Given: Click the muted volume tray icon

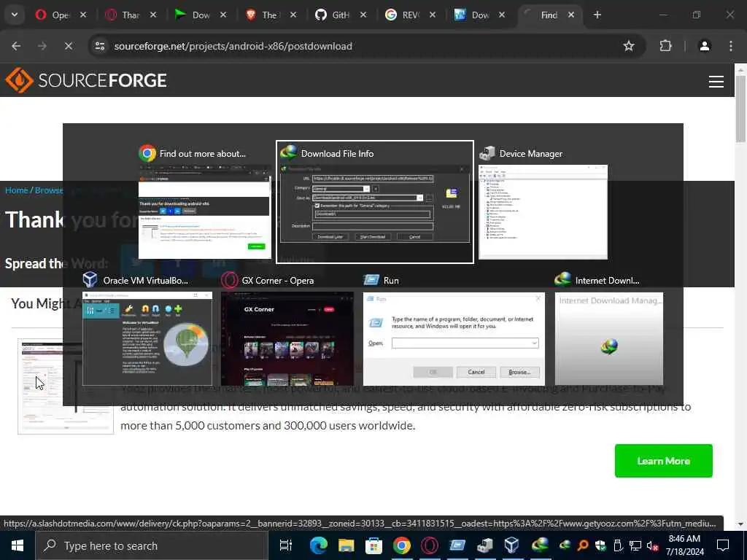Looking at the screenshot, I should click(x=652, y=545).
